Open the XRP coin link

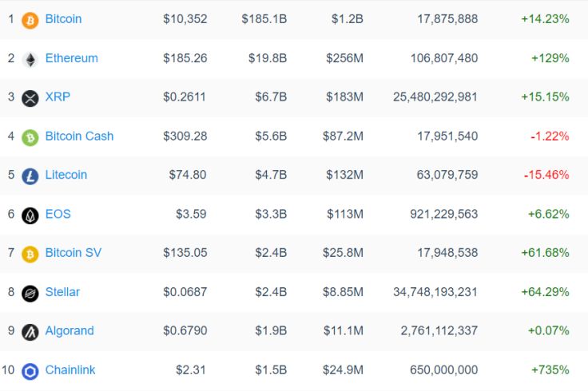(x=58, y=97)
